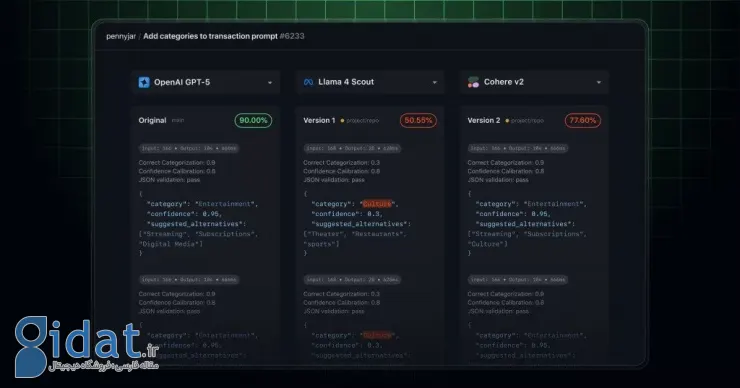Click the yellow status dot beside Version 1
The image size is (740, 388).
pyautogui.click(x=342, y=121)
